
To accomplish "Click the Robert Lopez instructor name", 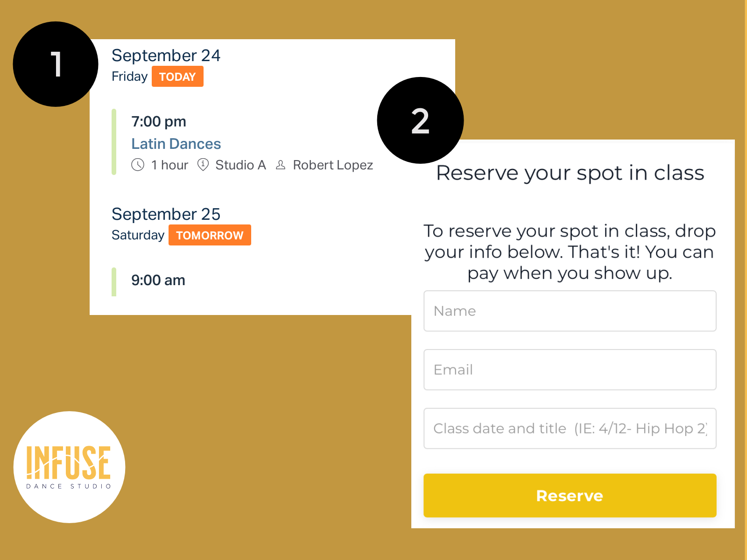I will [x=333, y=165].
